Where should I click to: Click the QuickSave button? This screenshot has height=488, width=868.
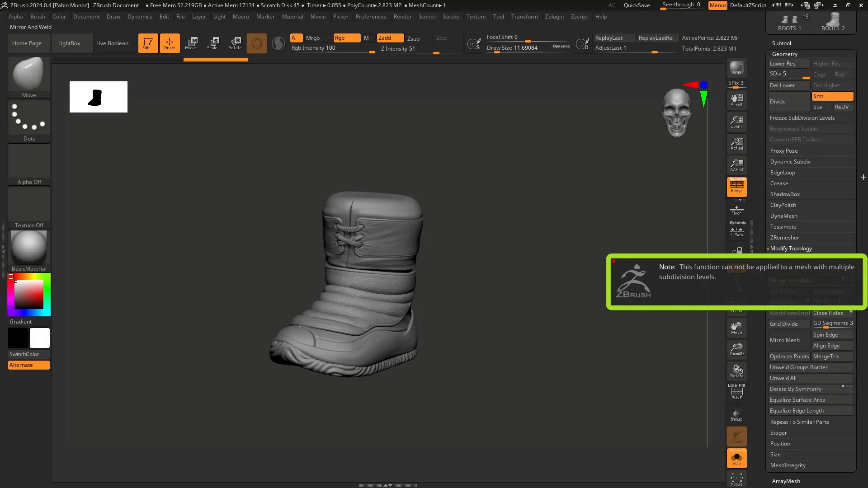click(x=637, y=5)
